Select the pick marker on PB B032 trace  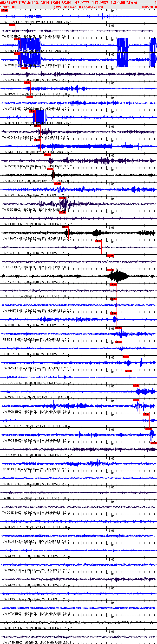pyautogui.click(x=118, y=343)
